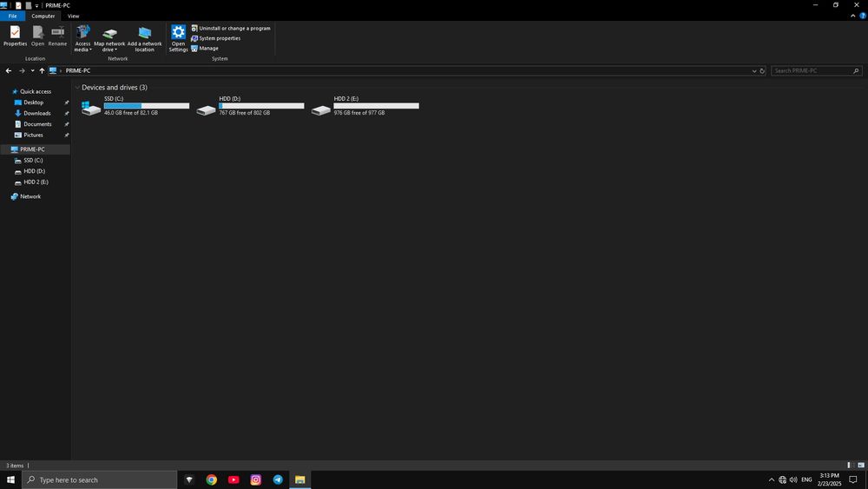868x489 pixels.
Task: Open System properties from the ribbon
Action: 216,38
